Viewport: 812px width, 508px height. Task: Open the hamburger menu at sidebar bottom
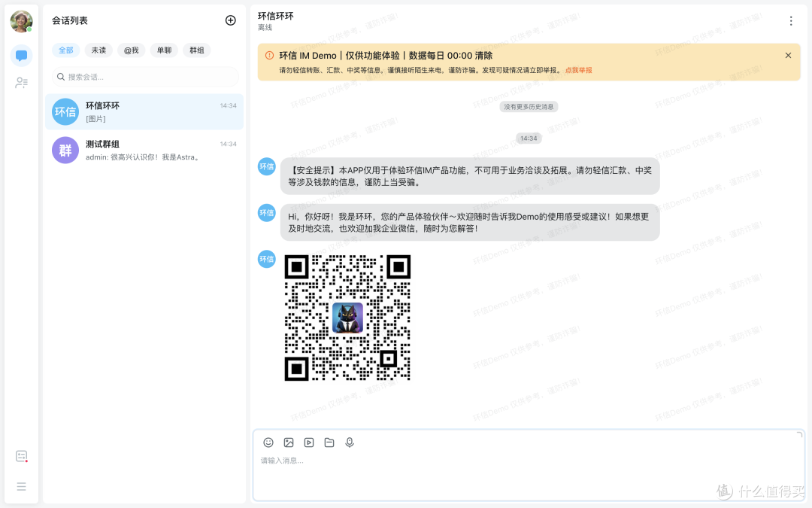[21, 486]
